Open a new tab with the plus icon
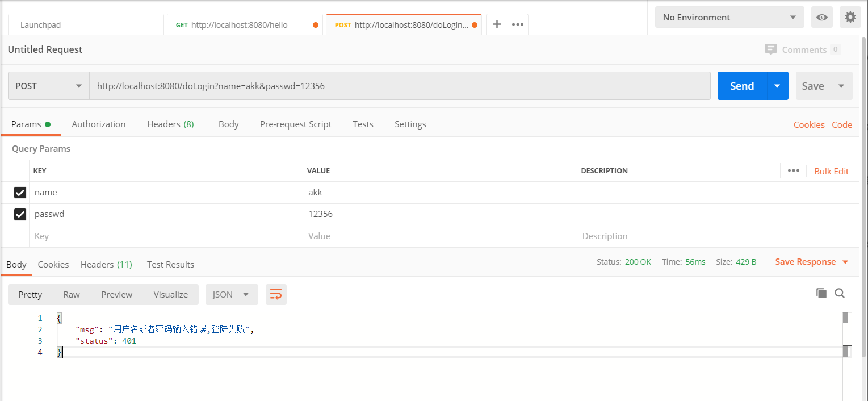868x401 pixels. coord(497,24)
